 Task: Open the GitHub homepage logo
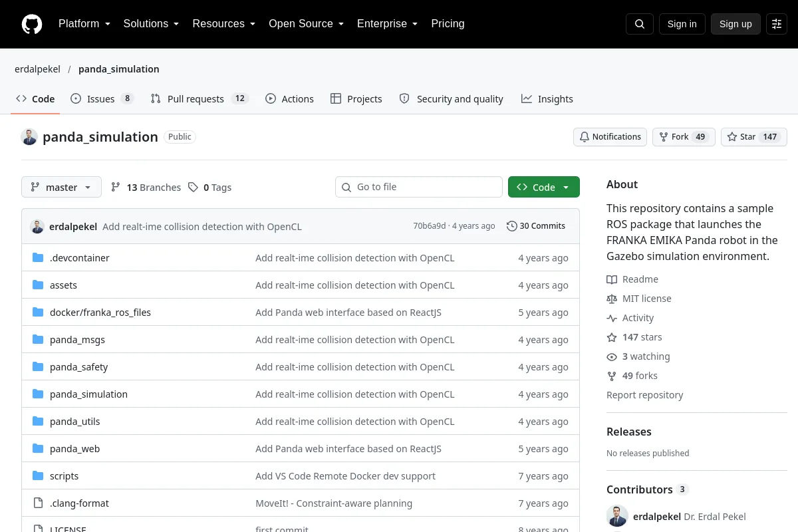(32, 24)
